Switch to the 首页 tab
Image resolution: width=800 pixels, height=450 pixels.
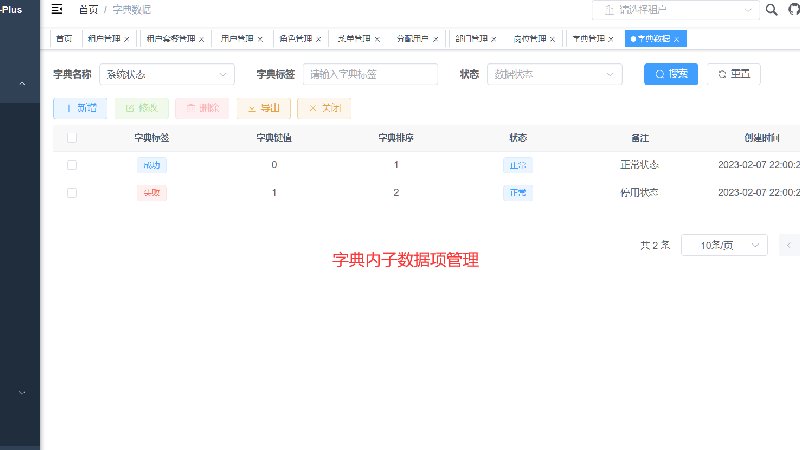64,39
